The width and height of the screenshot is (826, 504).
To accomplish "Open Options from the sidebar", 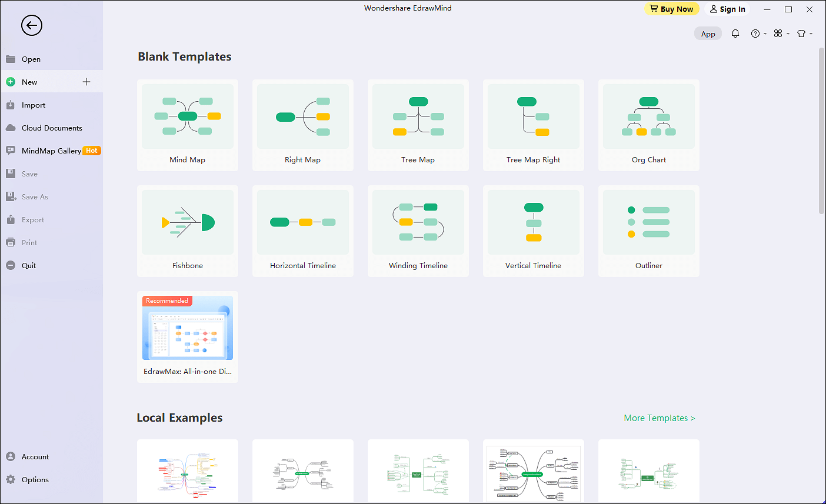I will pyautogui.click(x=52, y=479).
